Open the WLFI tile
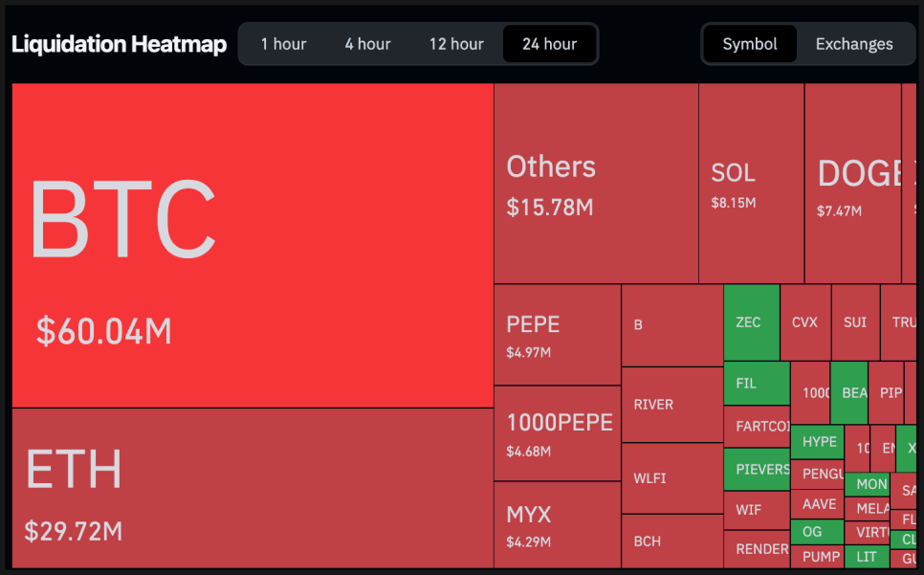 point(671,477)
